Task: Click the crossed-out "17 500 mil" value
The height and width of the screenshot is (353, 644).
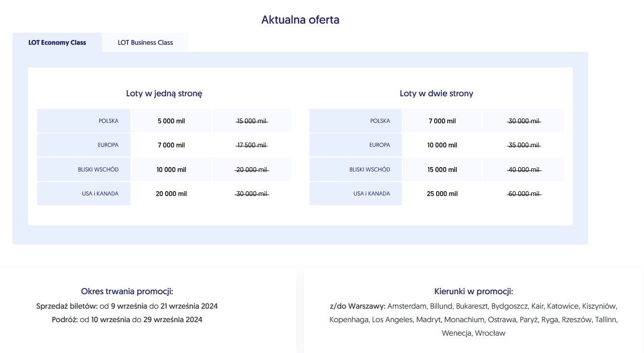Action: (x=252, y=145)
